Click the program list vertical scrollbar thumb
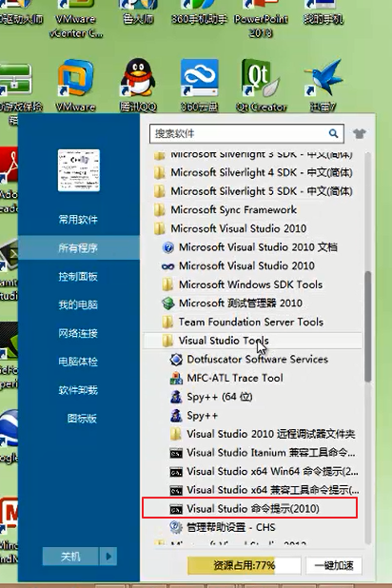Image resolution: width=392 pixels, height=588 pixels. tap(367, 326)
